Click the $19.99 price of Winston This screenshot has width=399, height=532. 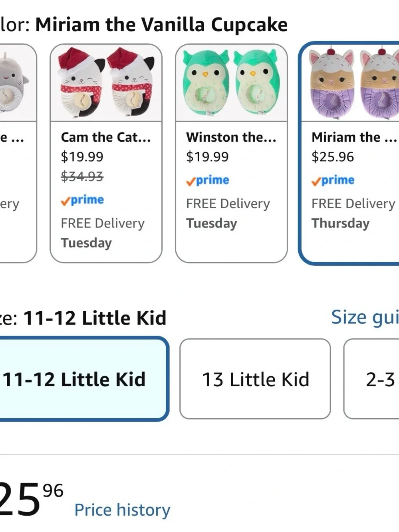(x=207, y=157)
